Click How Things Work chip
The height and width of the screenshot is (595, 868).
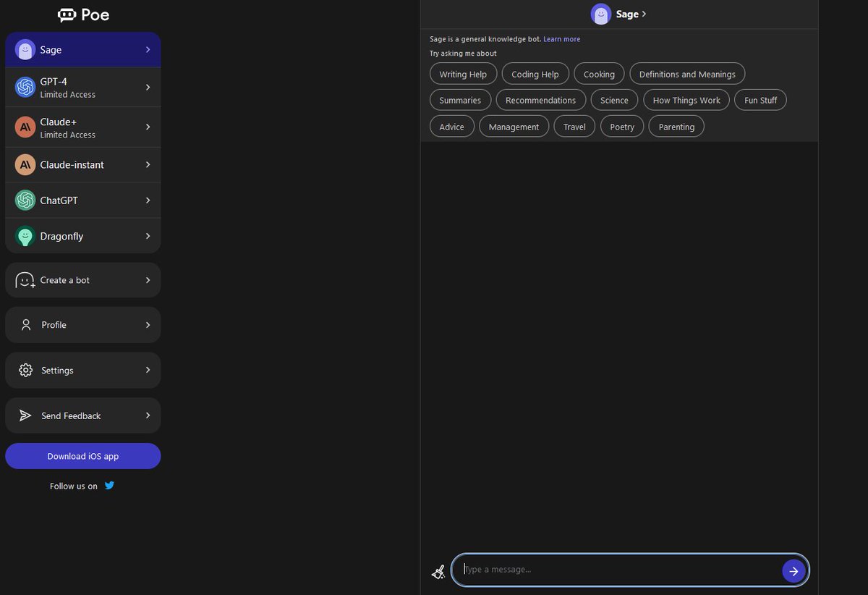coord(686,100)
